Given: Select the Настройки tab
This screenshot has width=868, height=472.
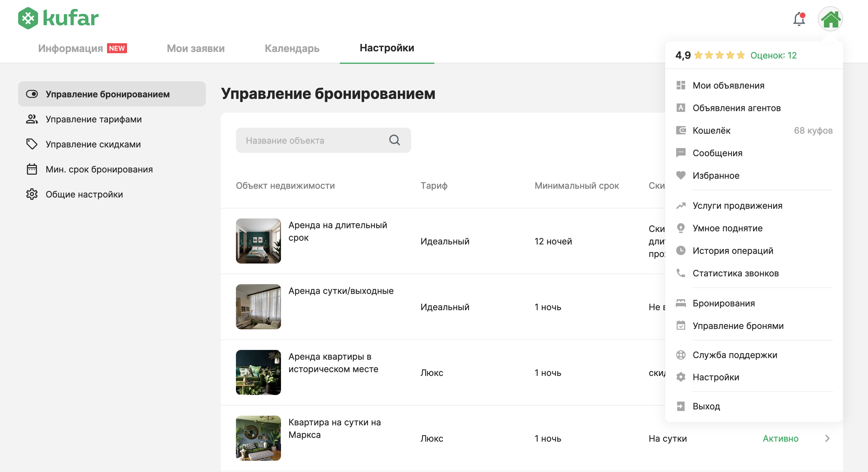Looking at the screenshot, I should 387,48.
